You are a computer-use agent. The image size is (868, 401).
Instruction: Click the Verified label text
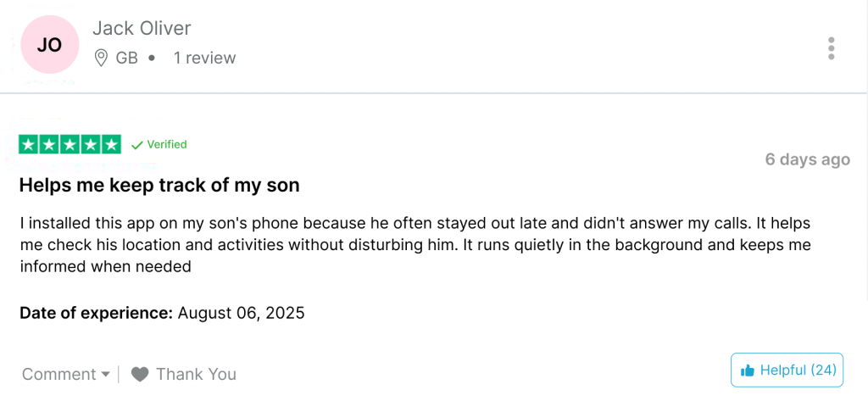coord(167,145)
